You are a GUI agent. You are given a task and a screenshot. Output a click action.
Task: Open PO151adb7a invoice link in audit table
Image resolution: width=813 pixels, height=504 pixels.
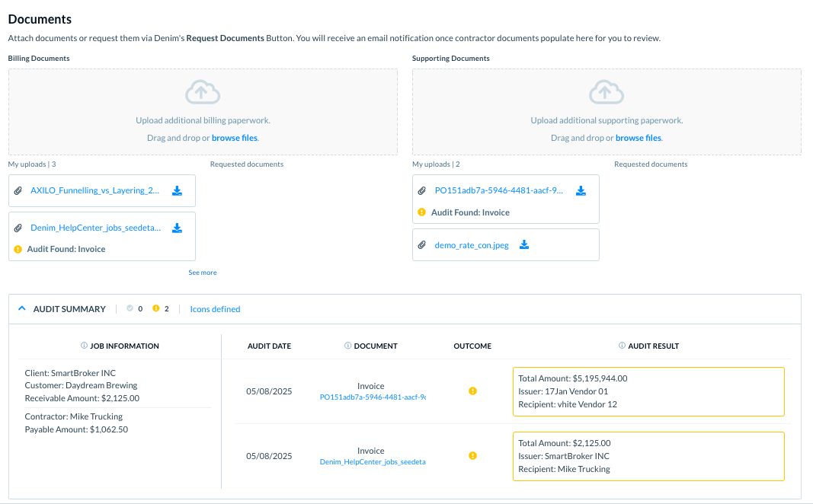373,397
